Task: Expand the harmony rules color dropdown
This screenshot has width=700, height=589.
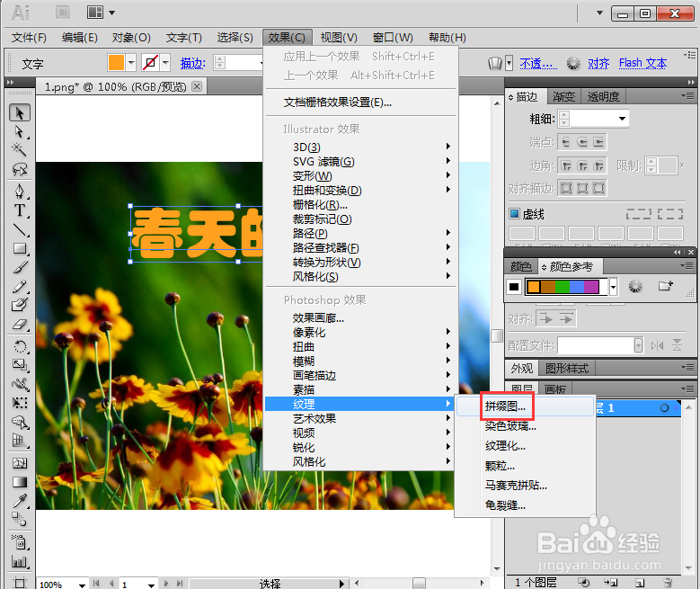Action: pos(614,287)
